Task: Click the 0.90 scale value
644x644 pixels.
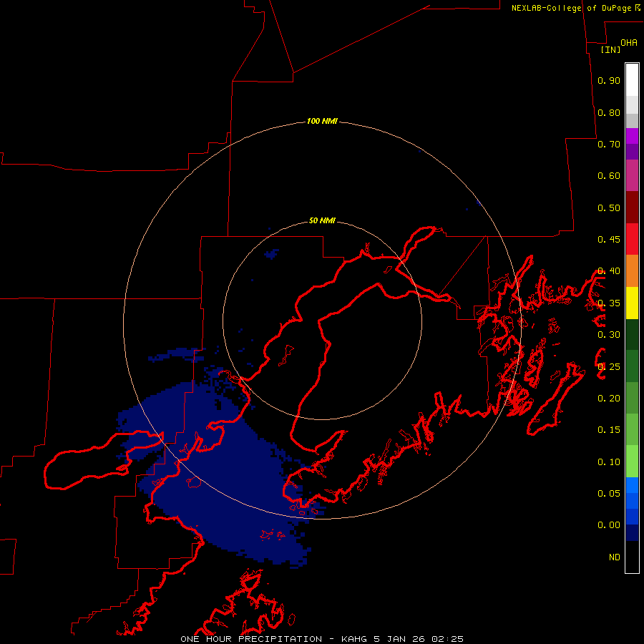Action: [x=609, y=80]
